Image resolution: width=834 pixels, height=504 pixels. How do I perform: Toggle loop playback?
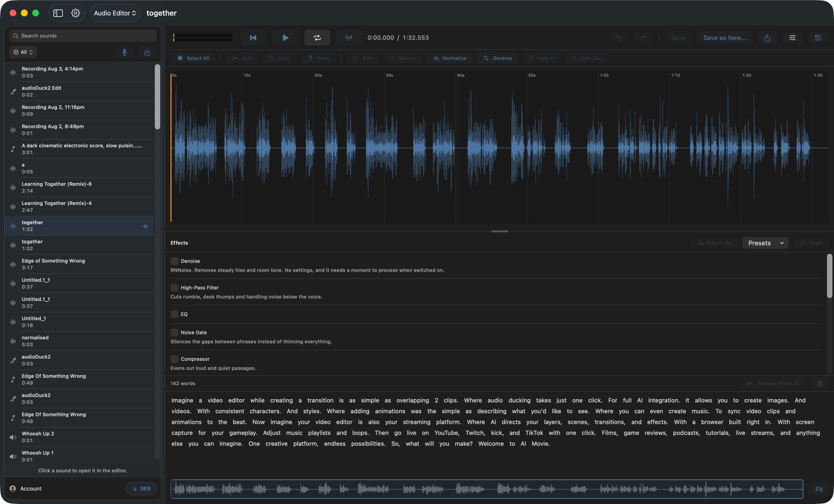point(317,38)
